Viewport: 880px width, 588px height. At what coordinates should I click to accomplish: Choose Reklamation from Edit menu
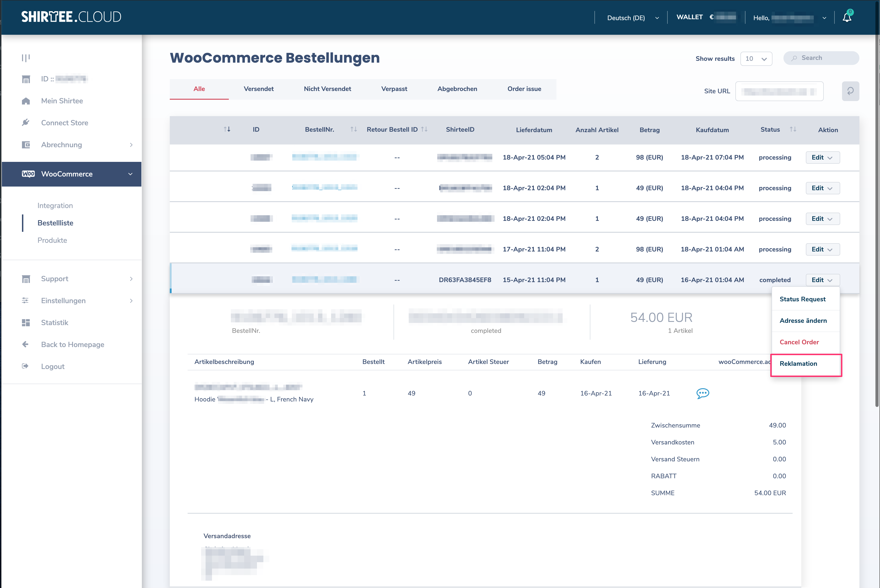click(x=806, y=364)
